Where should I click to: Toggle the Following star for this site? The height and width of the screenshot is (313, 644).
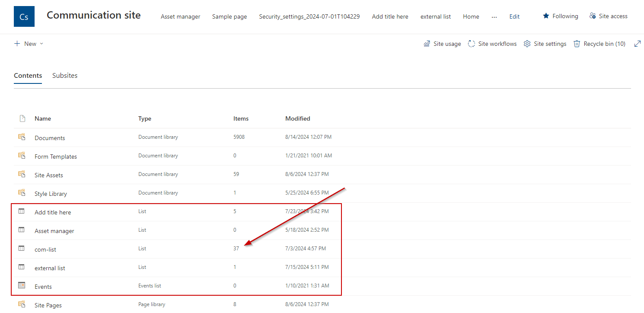pos(545,16)
